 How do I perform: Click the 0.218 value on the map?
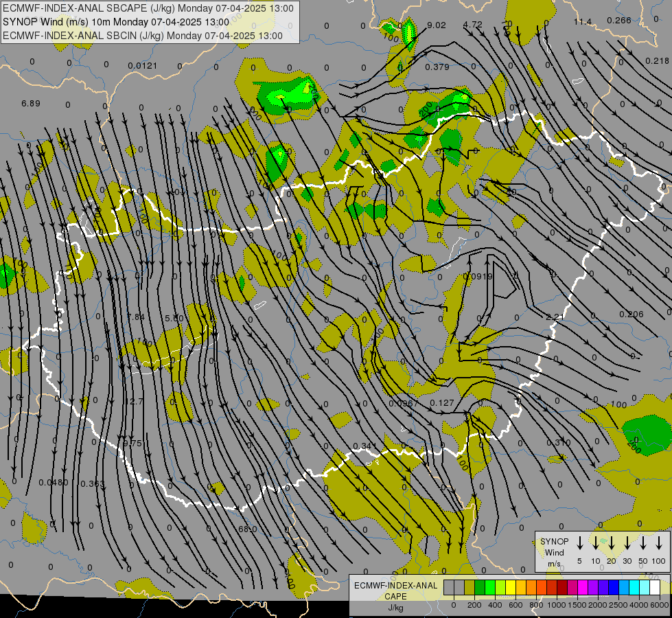tap(657, 61)
